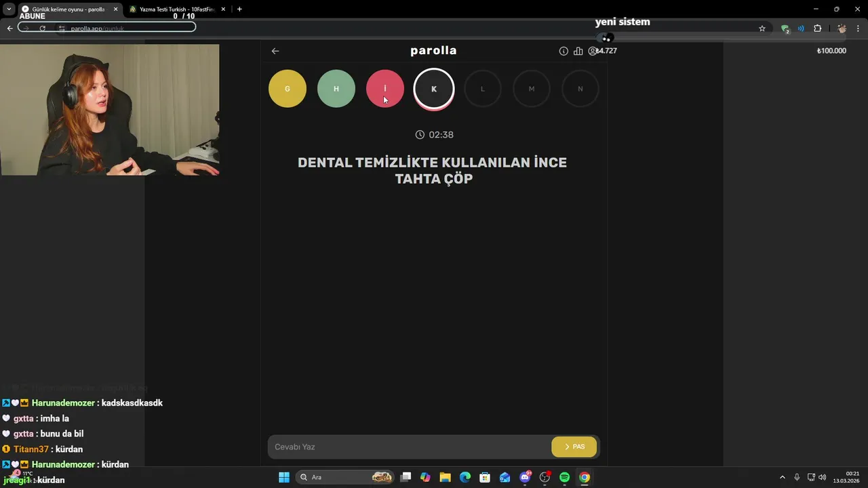Click the Chrome browser back arrow
This screenshot has height=488, width=868.
coord(9,28)
